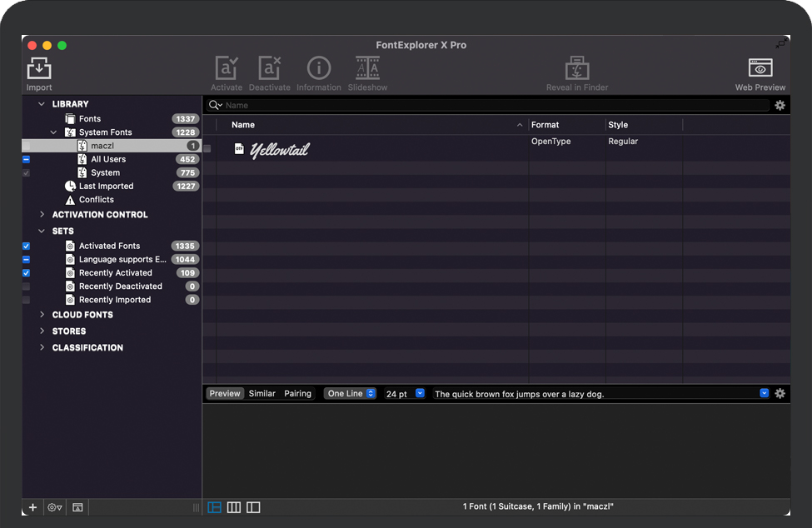
Task: Switch to the Pairing tab
Action: point(297,394)
